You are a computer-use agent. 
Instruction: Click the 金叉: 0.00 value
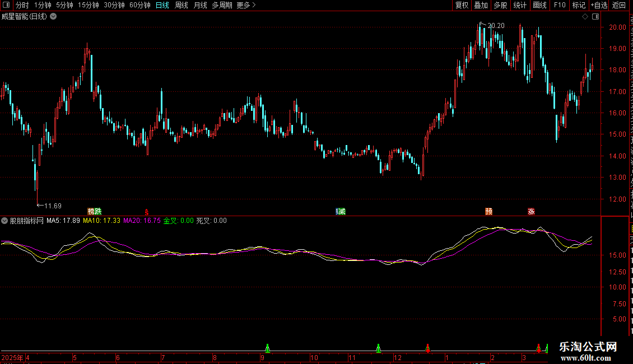pyautogui.click(x=179, y=221)
